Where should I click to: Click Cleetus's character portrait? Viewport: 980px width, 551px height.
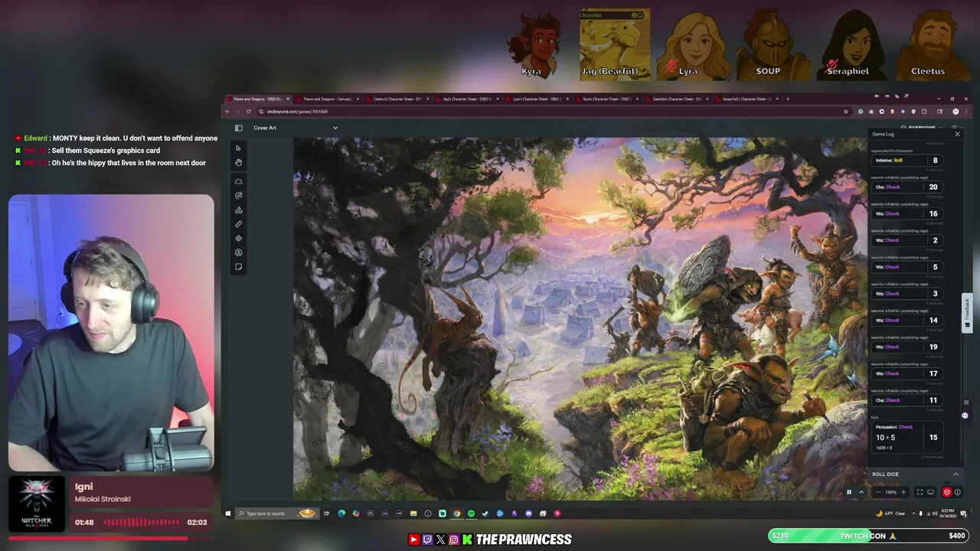tap(932, 46)
